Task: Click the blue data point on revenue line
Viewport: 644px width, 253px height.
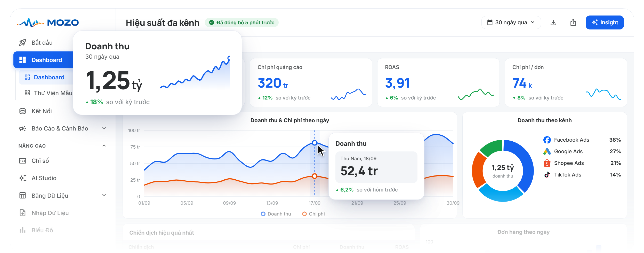Action: pyautogui.click(x=315, y=143)
